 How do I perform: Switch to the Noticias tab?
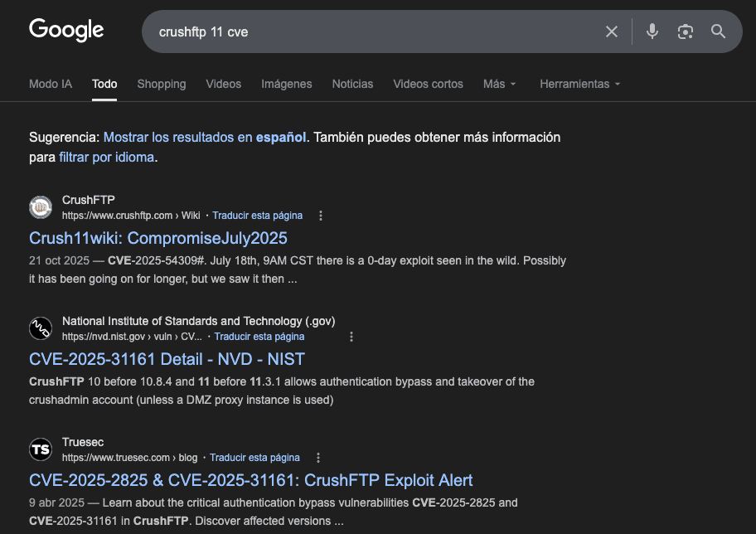pos(352,84)
